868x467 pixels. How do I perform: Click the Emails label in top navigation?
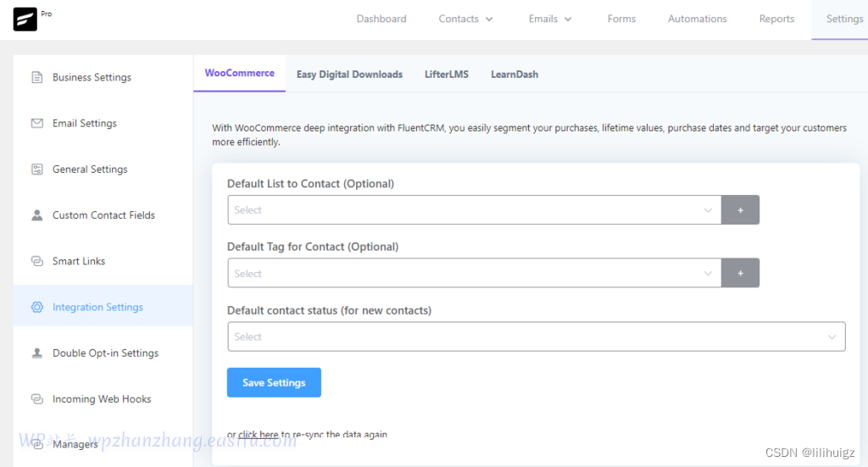[543, 19]
